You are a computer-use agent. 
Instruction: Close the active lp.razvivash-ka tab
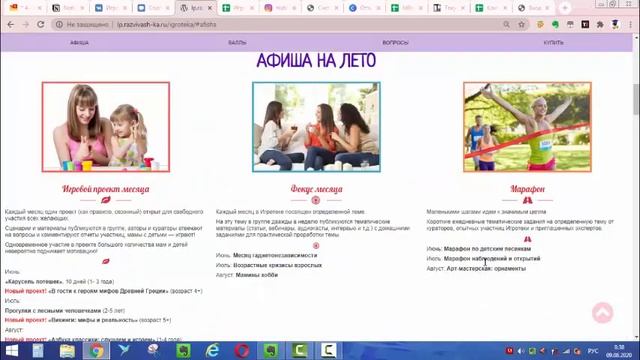[210, 8]
